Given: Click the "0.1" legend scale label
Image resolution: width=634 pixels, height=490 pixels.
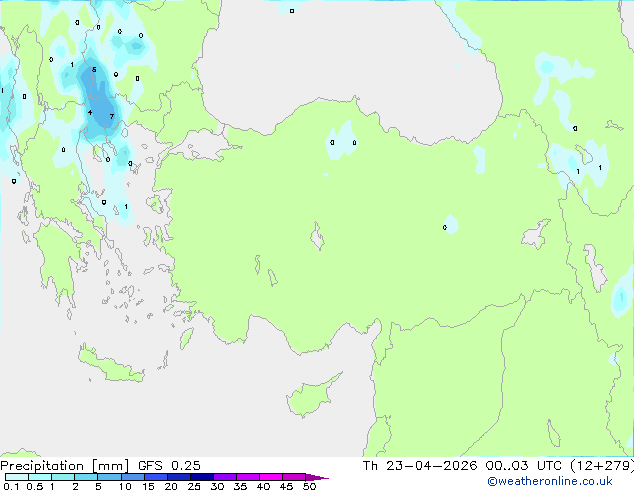Looking at the screenshot, I should 11,486.
